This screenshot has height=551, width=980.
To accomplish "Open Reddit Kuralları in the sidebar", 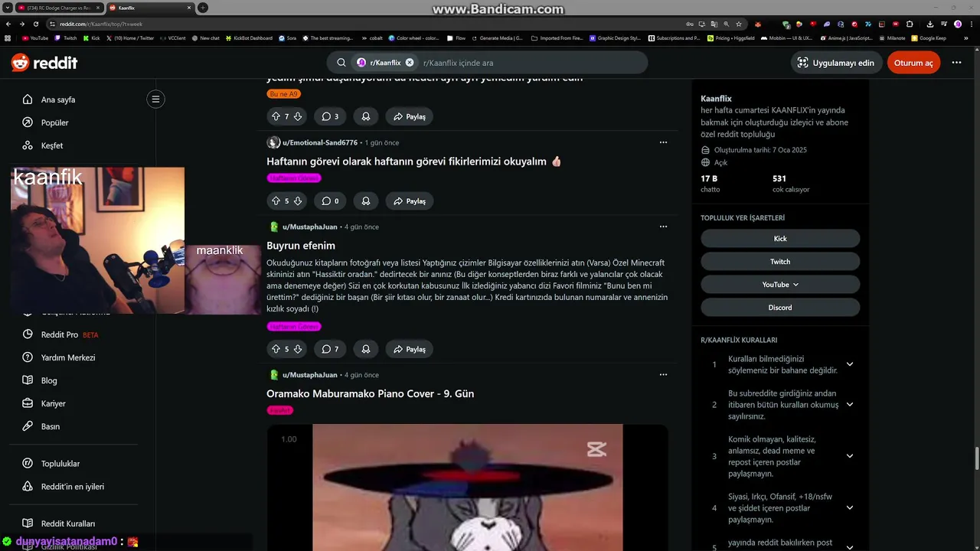I will pyautogui.click(x=68, y=523).
